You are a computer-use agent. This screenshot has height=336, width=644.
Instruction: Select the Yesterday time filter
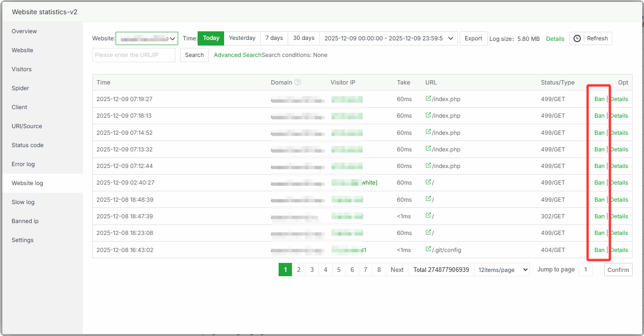coord(242,38)
